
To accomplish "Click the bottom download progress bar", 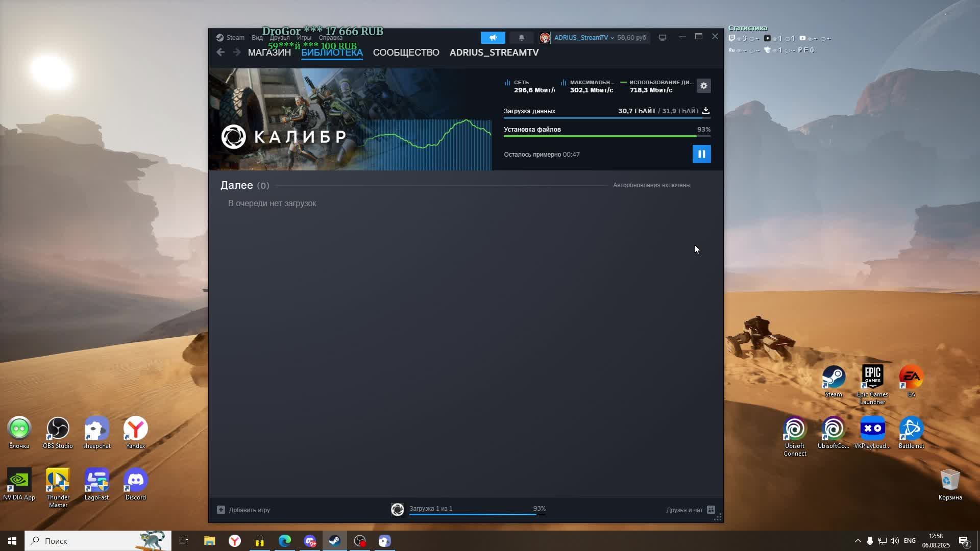I will point(472,514).
